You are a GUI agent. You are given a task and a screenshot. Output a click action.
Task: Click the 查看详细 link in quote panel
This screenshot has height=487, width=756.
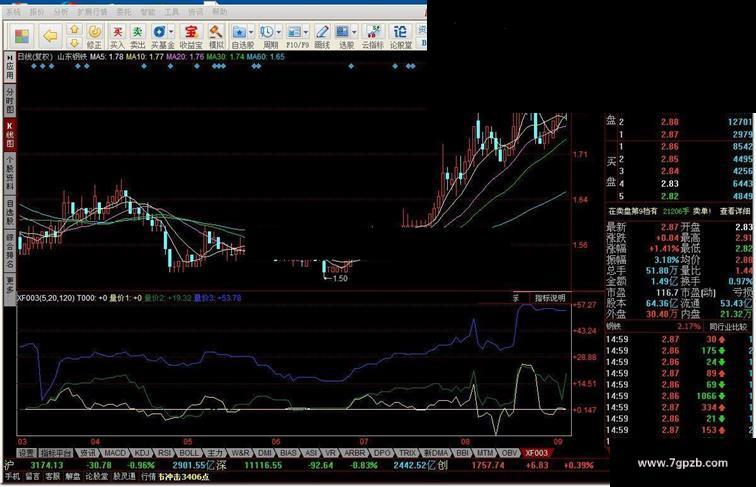pos(735,211)
